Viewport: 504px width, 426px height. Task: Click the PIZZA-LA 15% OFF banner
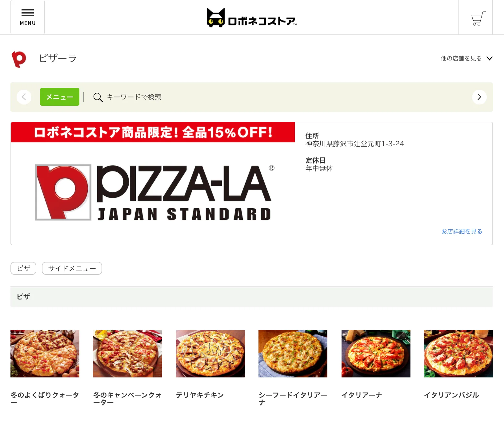coord(153,183)
